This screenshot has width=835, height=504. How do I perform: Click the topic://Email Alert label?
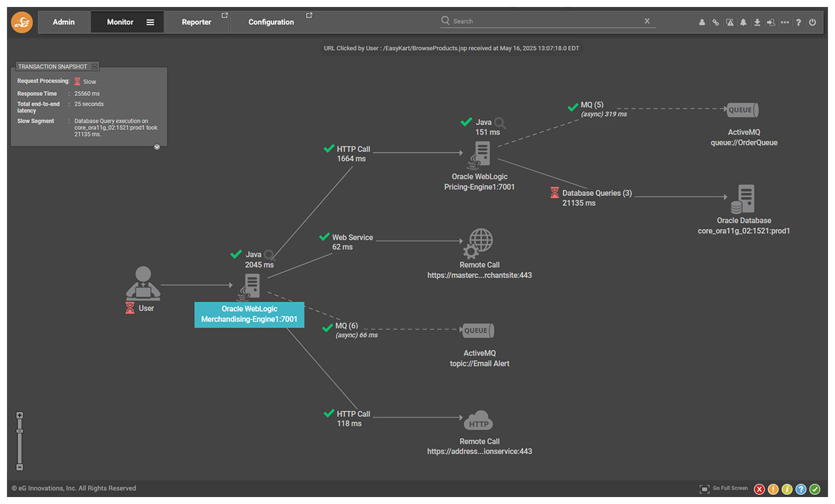[479, 364]
